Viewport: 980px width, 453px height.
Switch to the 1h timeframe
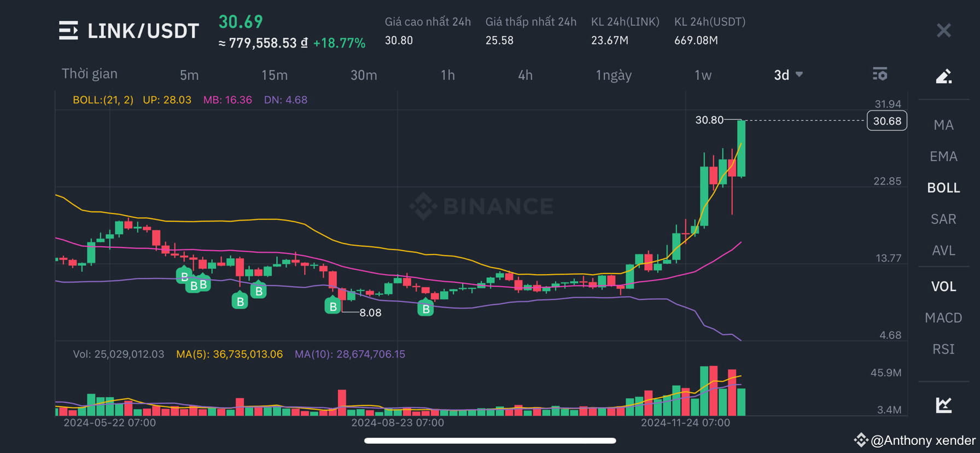(x=448, y=75)
